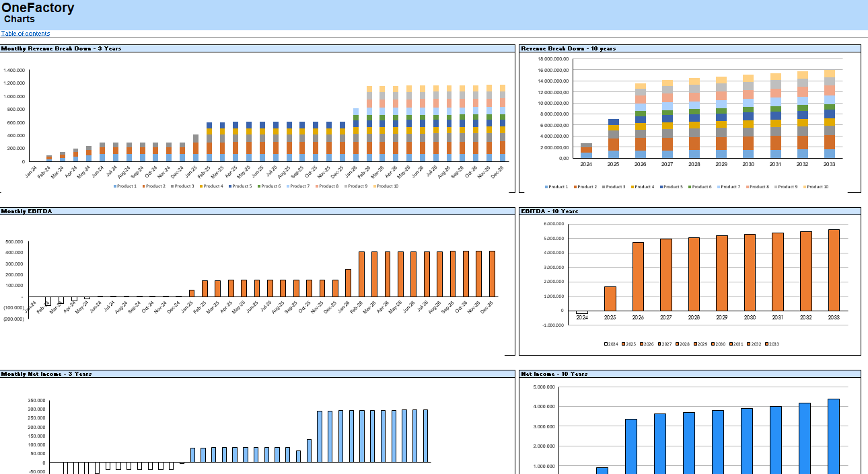Click the 500.000 axis label in Monthly EBITDA chart
The height and width of the screenshot is (474, 868).
(x=15, y=242)
